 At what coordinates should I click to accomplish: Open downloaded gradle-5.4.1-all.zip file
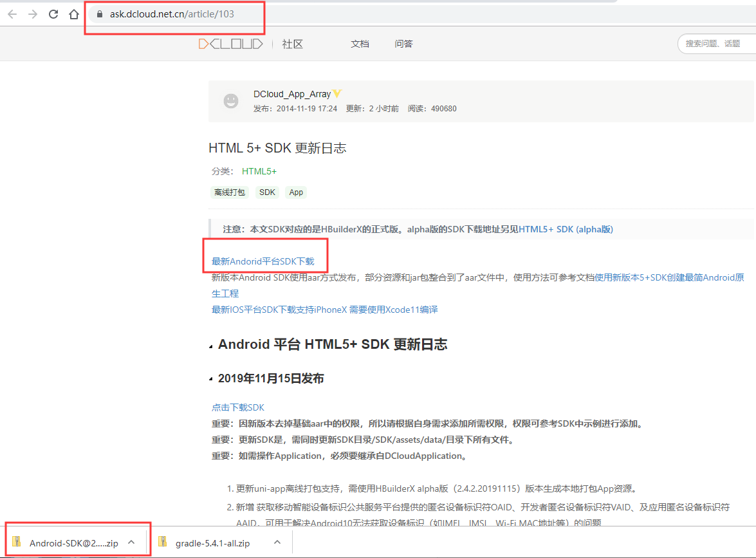[212, 543]
